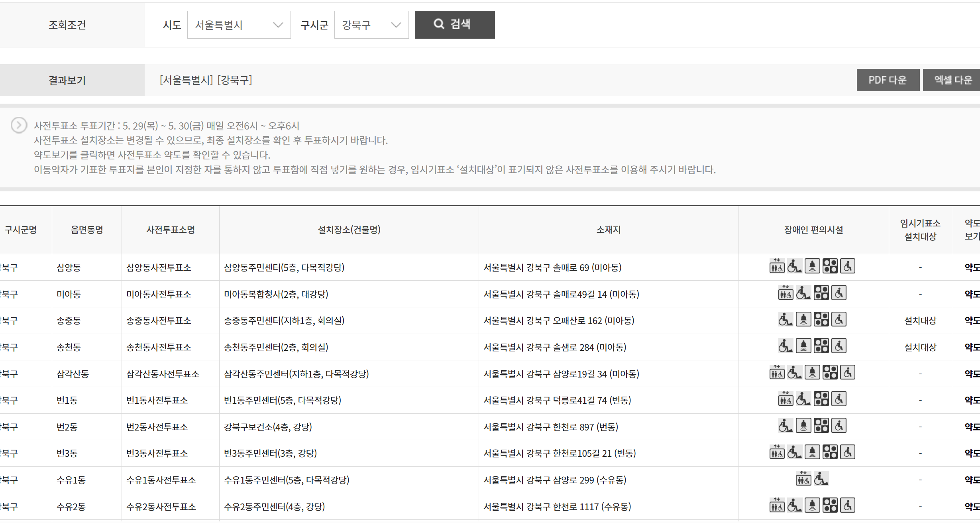Viewport: 980px width, 523px height.
Task: Open the 시도 dropdown showing 서울특별시
Action: click(239, 24)
